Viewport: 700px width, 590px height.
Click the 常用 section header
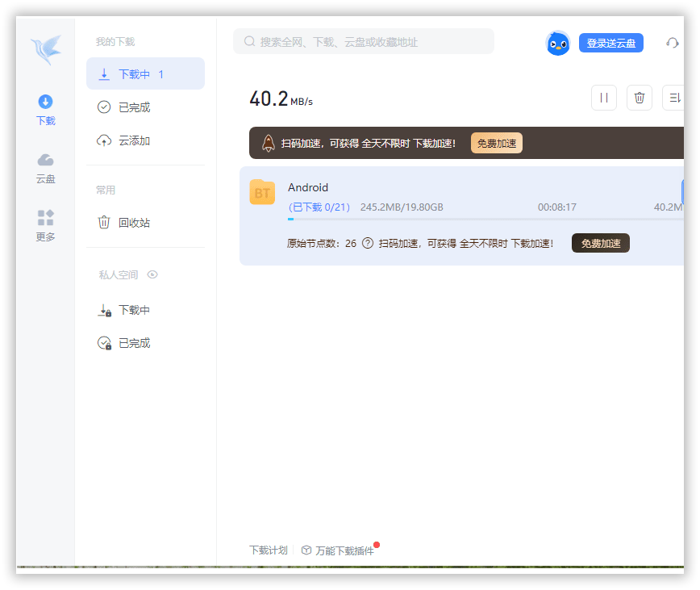click(106, 190)
